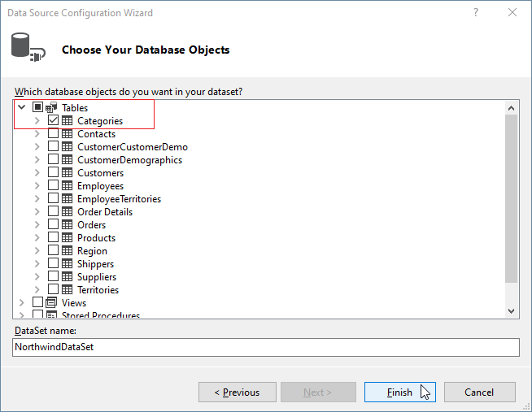Expand the Contacts table node
This screenshot has width=532, height=412.
37,133
